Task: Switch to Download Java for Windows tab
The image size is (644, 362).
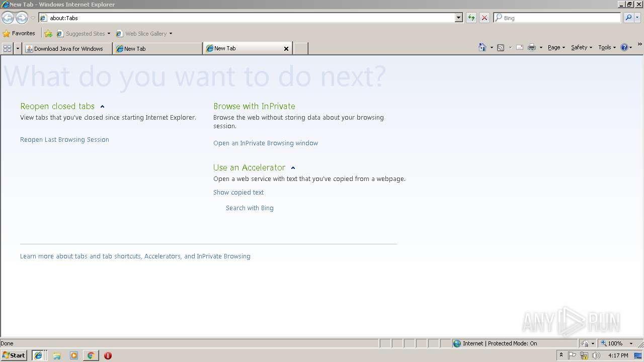Action: (68, 49)
